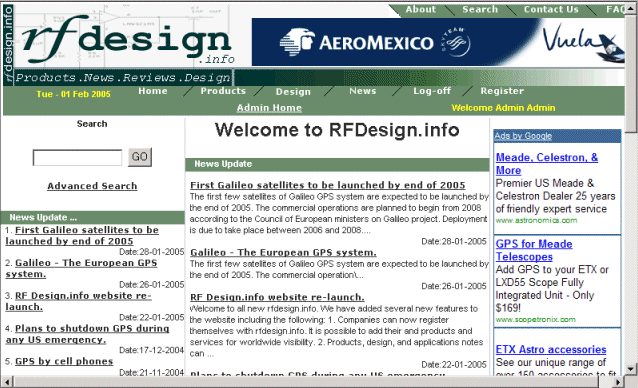Follow the Admin Home link
This screenshot has height=388, width=638.
(269, 108)
